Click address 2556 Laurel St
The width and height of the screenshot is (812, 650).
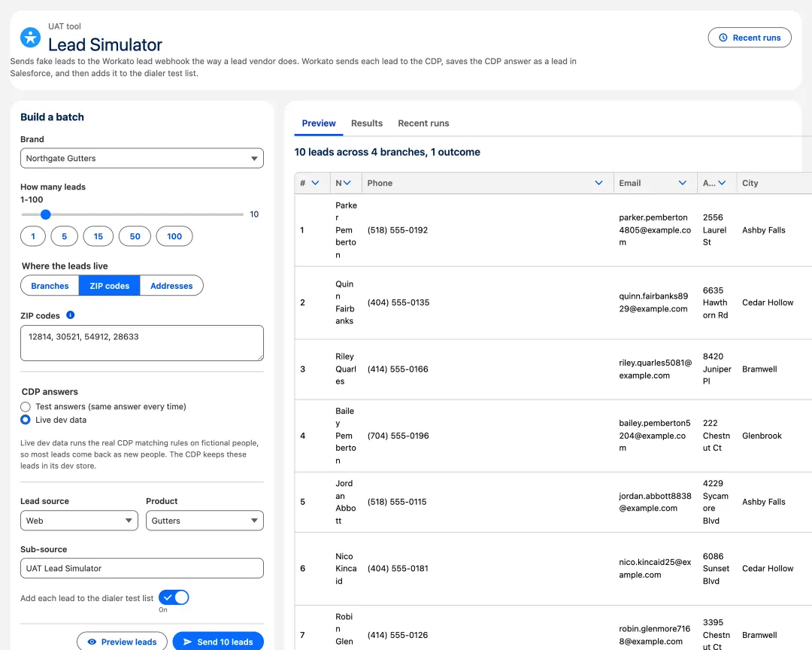click(x=715, y=230)
